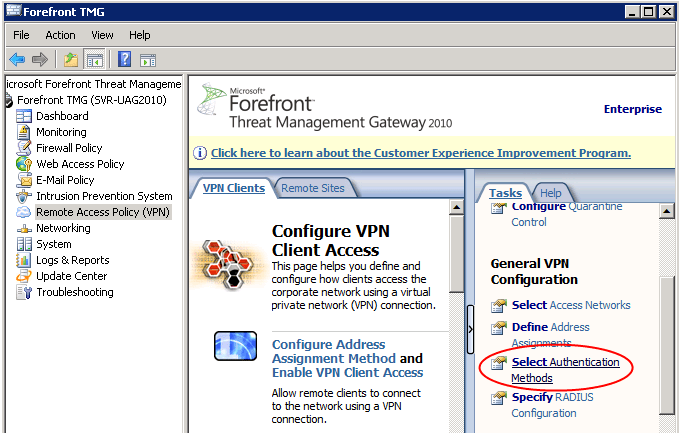Click the System node icon
Image resolution: width=679 pixels, height=433 pixels.
click(x=24, y=244)
